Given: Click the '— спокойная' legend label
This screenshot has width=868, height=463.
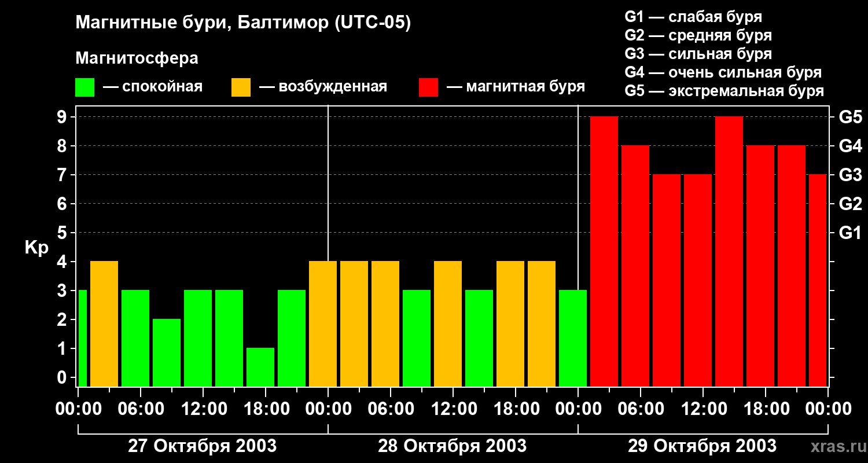Looking at the screenshot, I should tap(153, 87).
